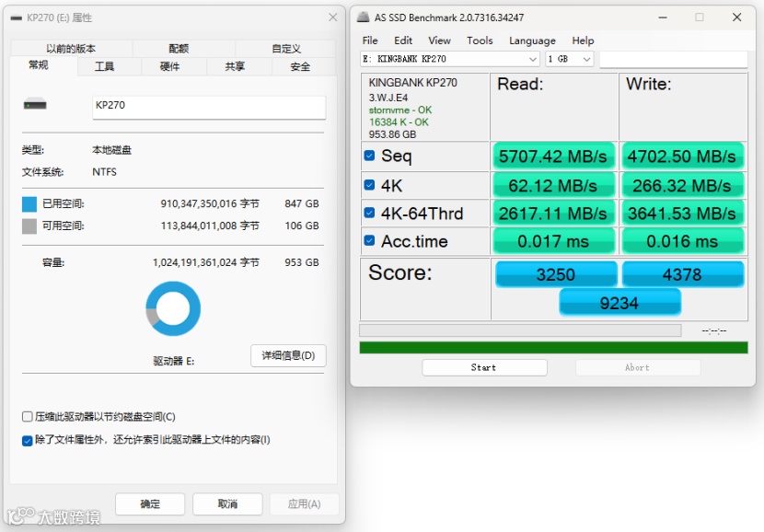Click the Seq write result 4702.50 MB/s
This screenshot has width=764, height=532.
[682, 156]
